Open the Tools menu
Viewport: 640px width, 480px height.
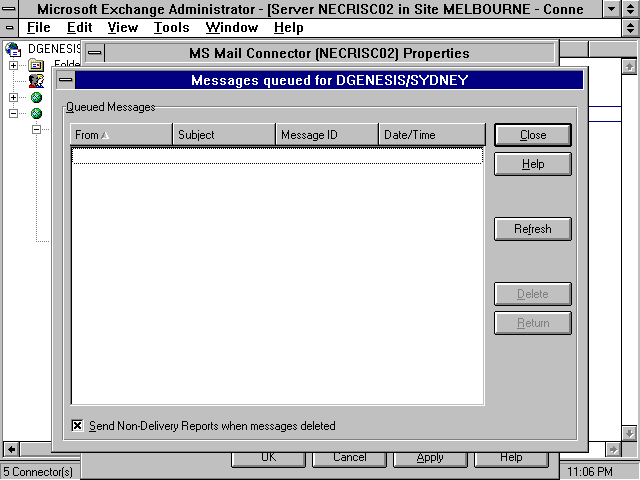(x=171, y=28)
